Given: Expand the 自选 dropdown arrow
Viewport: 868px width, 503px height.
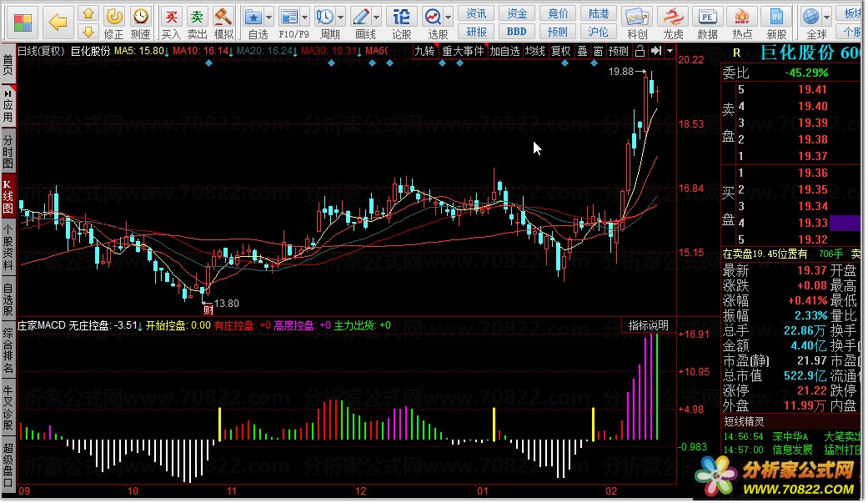Looking at the screenshot, I should point(269,18).
